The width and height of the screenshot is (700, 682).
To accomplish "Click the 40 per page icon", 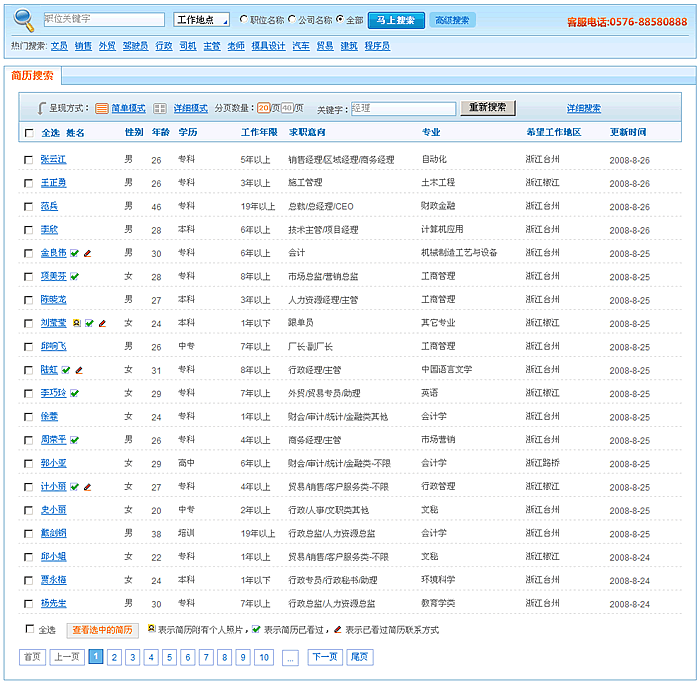I will [286, 108].
